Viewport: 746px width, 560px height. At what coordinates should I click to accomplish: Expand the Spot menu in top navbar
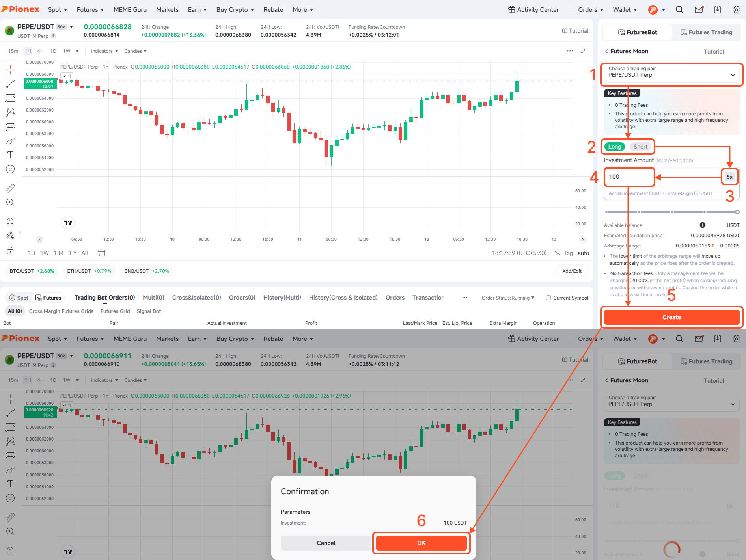tap(57, 10)
